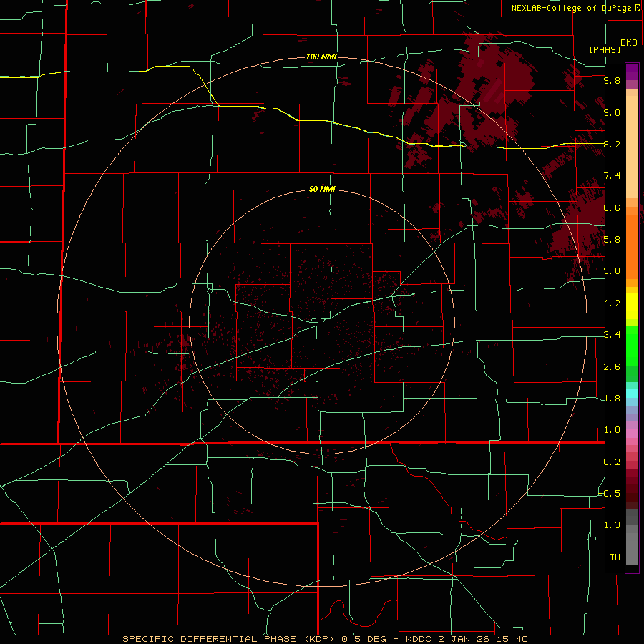Click the [PHAS] label near the legend

605,49
